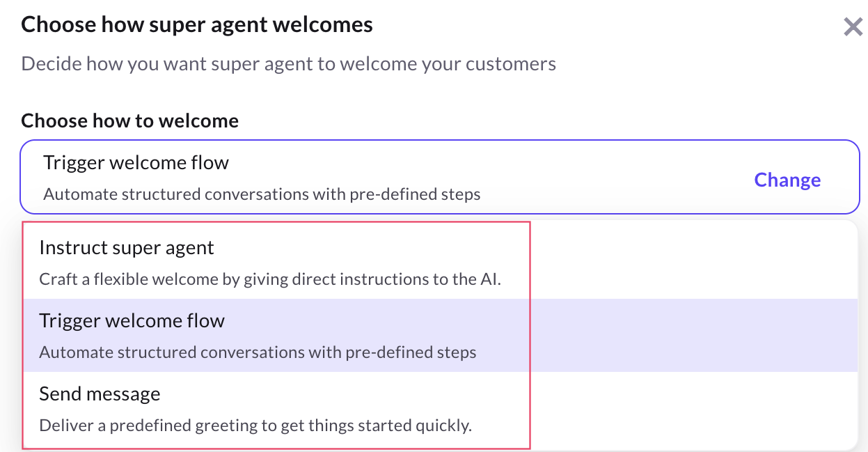Click empty space in selected box left of Change
868x452 pixels.
tap(613, 178)
